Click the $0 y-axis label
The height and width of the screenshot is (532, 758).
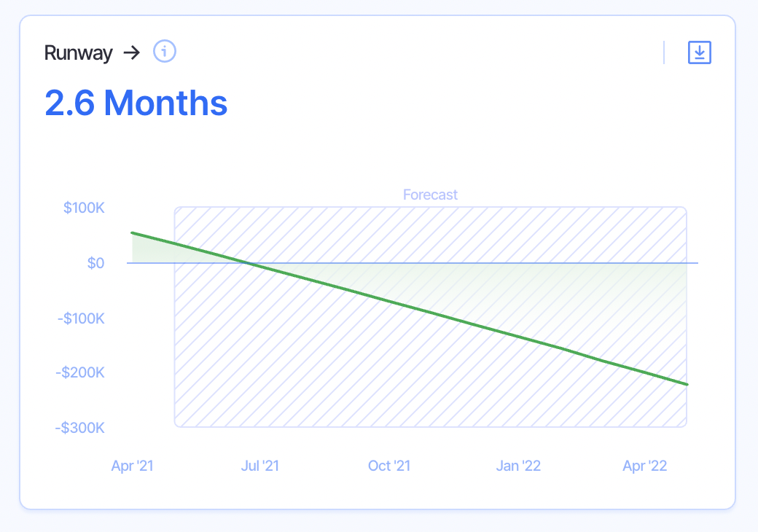point(95,263)
